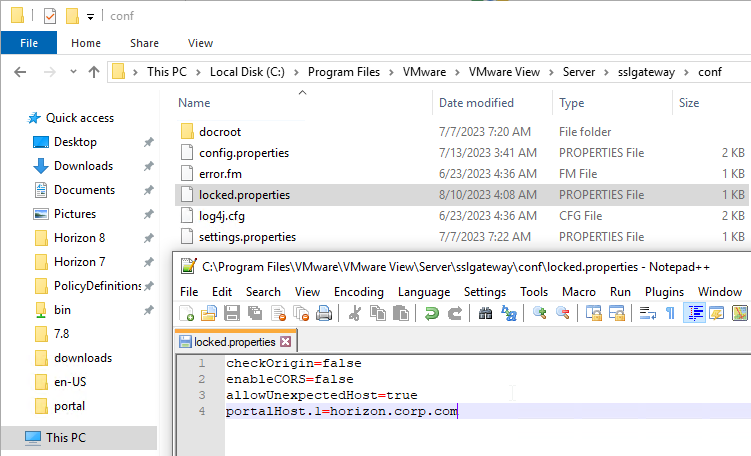Image resolution: width=751 pixels, height=456 pixels.
Task: Close the locked.properties tab via red X
Action: pos(285,342)
